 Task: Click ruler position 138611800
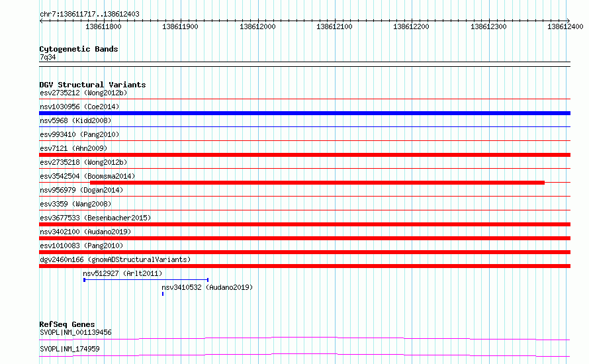[x=104, y=26]
